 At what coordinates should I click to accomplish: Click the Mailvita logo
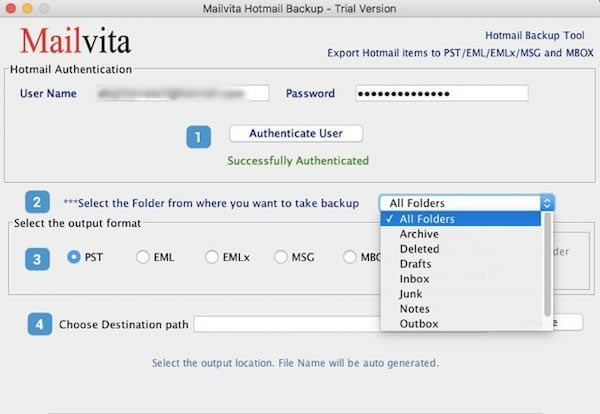pos(75,42)
